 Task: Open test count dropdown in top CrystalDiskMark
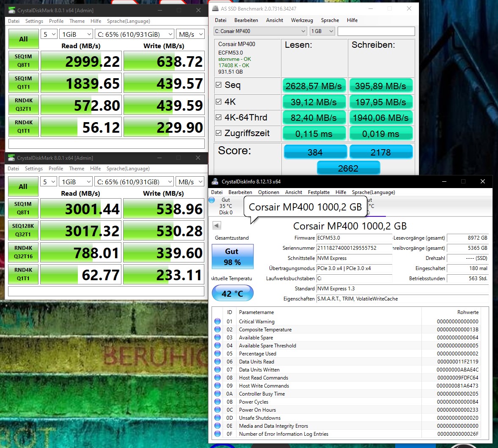tap(49, 34)
